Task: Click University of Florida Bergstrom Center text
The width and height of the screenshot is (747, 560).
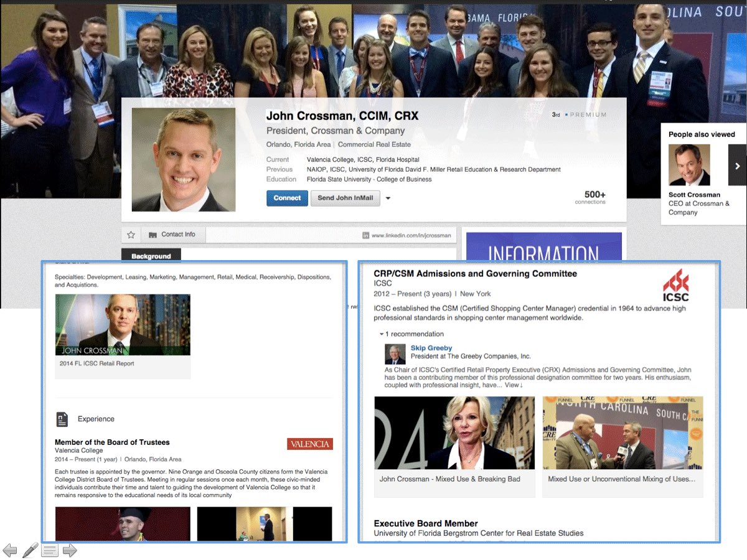Action: (479, 533)
